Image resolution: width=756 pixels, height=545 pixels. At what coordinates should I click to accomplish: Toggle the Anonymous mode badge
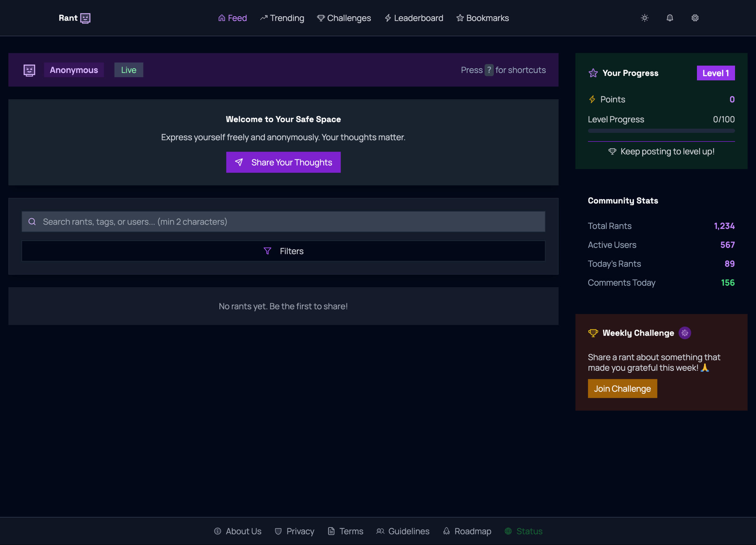74,70
